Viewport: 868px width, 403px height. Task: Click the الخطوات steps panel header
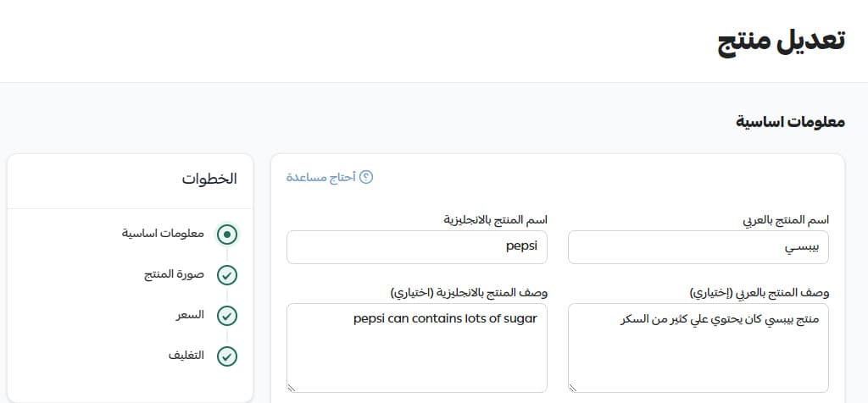(209, 179)
